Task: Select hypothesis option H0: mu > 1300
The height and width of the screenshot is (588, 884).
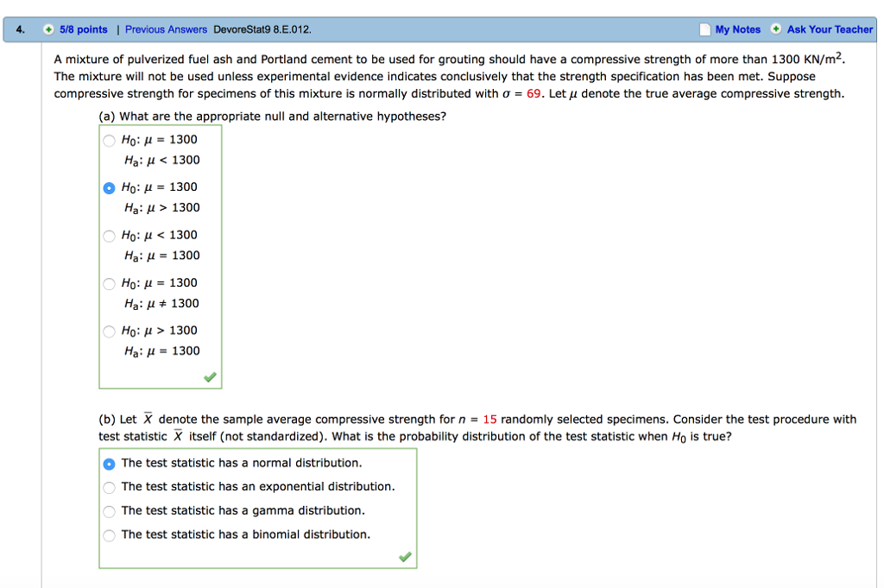Action: 109,331
